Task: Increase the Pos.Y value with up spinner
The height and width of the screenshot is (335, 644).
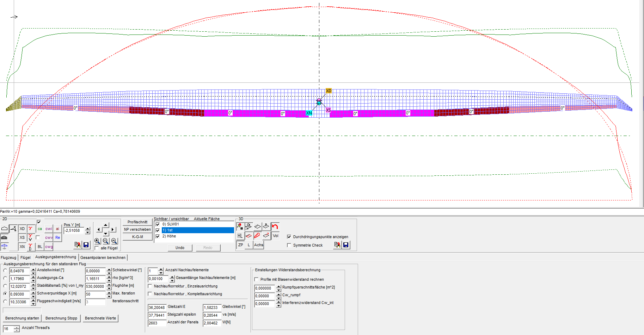Action: coord(88,229)
